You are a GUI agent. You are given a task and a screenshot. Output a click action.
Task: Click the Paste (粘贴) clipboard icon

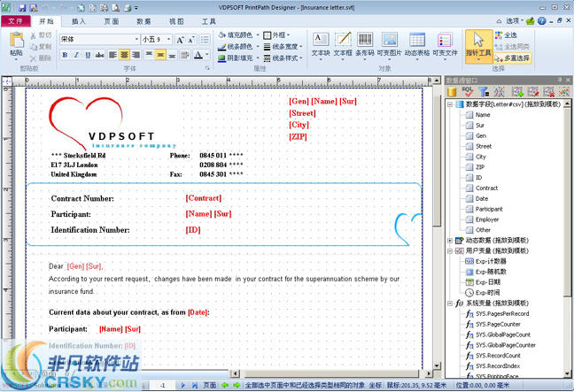pos(17,40)
